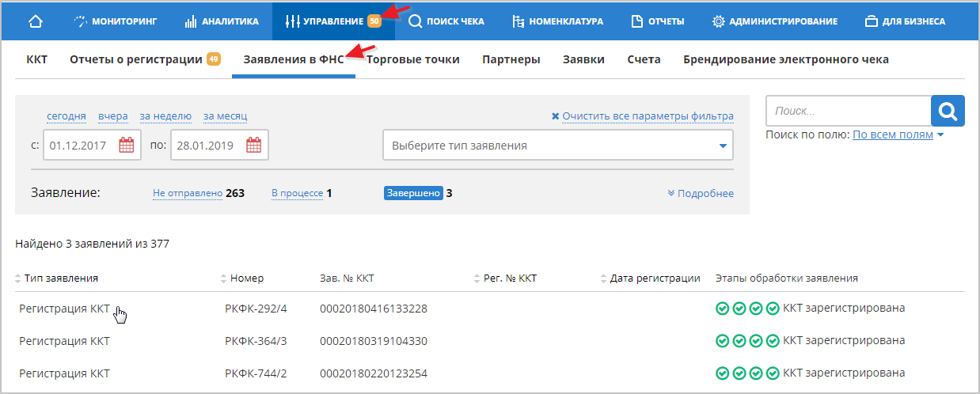Open the По всем полям search field dropdown

898,135
